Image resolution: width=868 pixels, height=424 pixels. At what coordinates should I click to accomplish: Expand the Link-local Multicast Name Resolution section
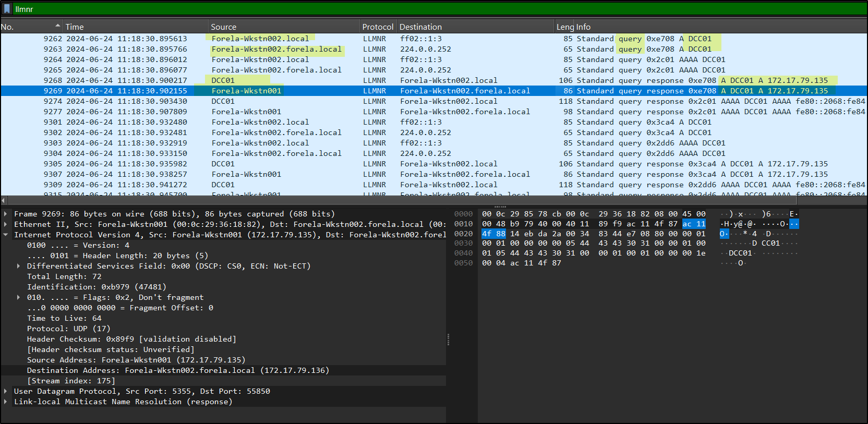pyautogui.click(x=6, y=402)
